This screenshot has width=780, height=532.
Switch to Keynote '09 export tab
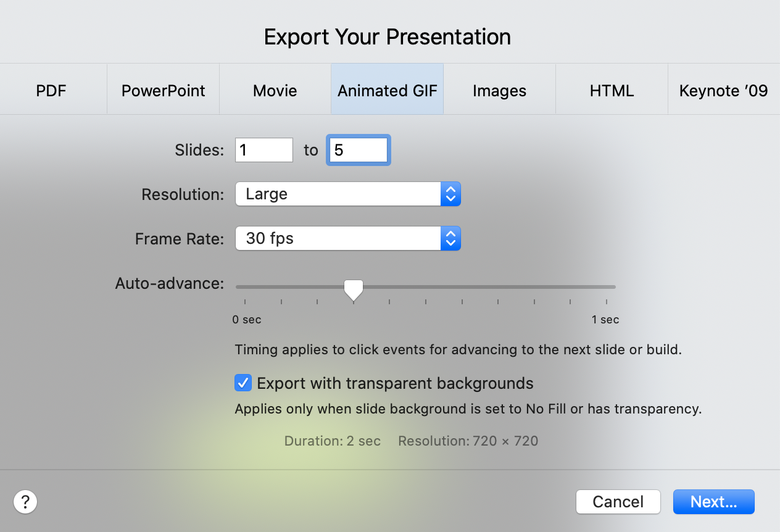click(723, 91)
